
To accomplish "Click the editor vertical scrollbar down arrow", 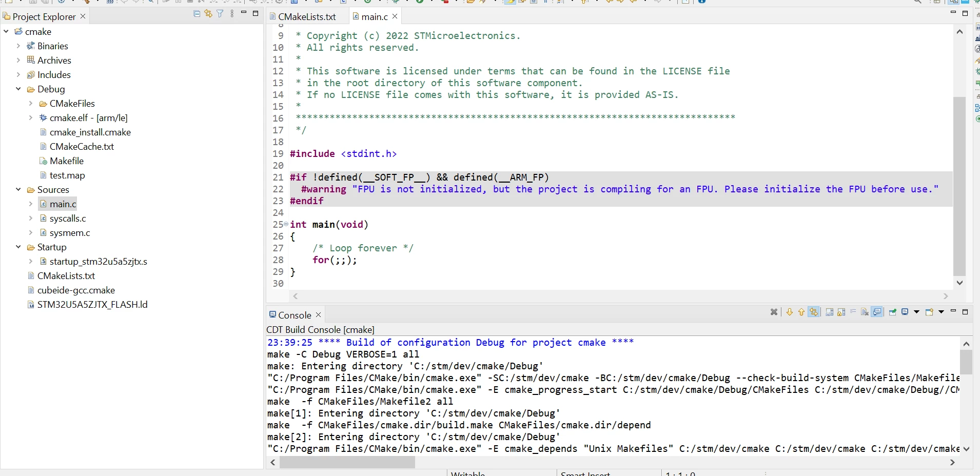I will tap(959, 283).
